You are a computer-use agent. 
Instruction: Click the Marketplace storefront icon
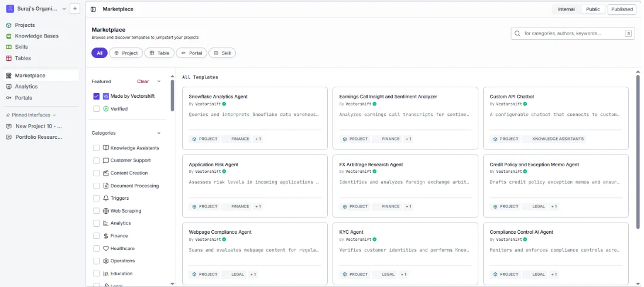coord(9,76)
